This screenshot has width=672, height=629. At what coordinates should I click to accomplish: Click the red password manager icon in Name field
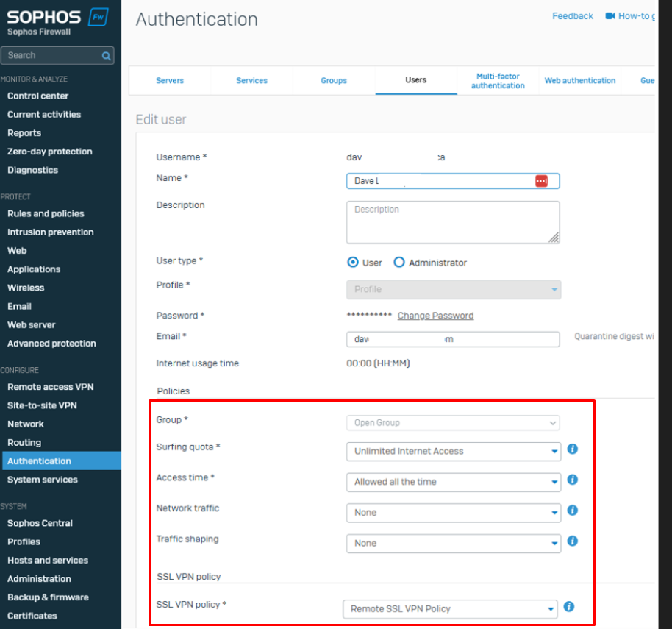(x=541, y=181)
